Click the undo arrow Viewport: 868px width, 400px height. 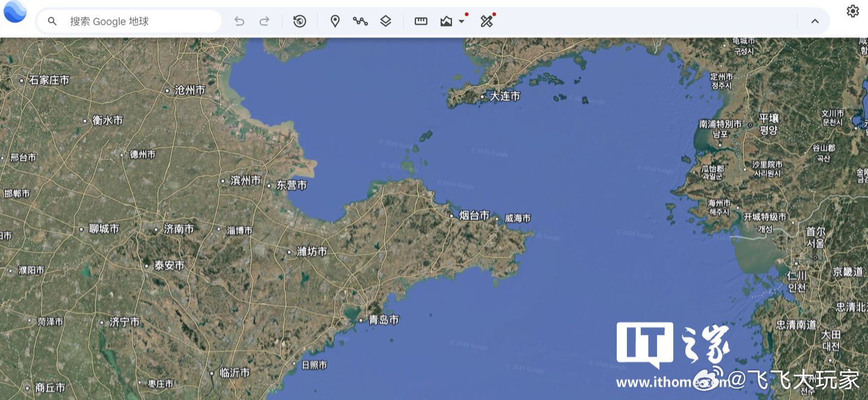pyautogui.click(x=239, y=21)
